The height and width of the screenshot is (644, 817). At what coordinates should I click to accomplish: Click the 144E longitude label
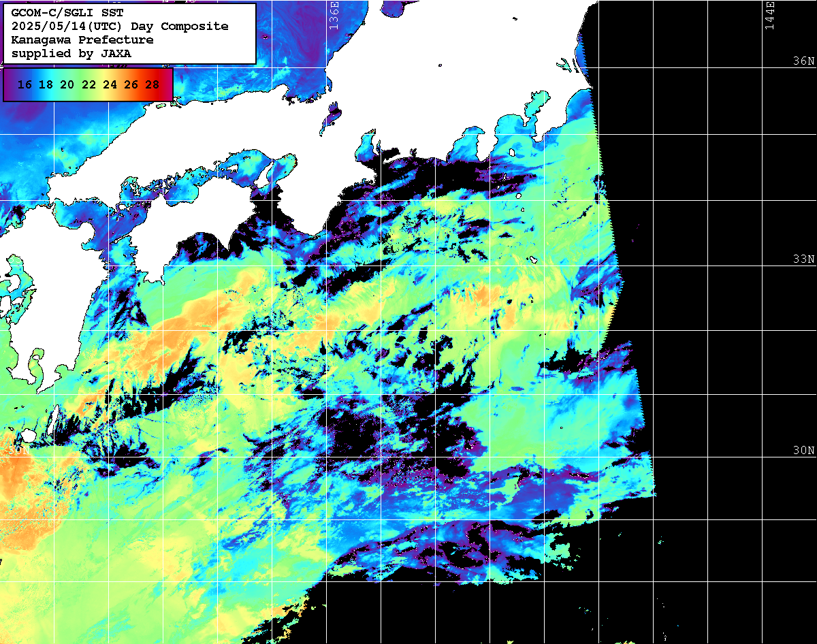click(770, 14)
